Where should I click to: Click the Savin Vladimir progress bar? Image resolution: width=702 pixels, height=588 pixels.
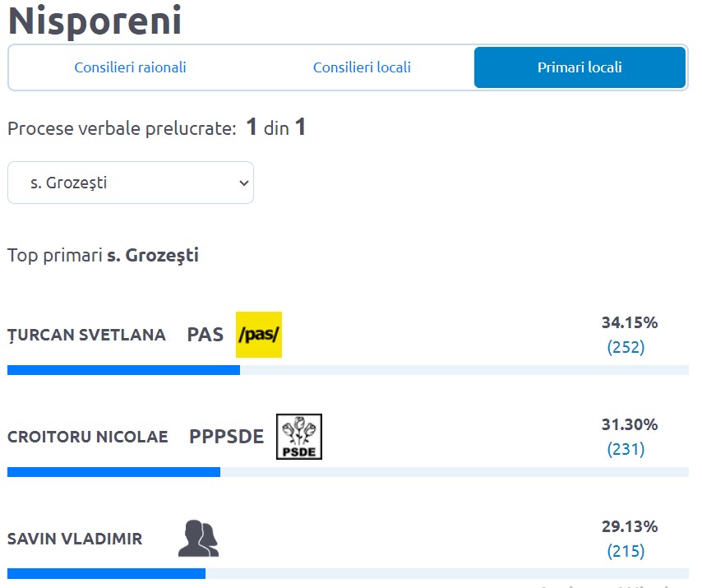click(x=348, y=574)
